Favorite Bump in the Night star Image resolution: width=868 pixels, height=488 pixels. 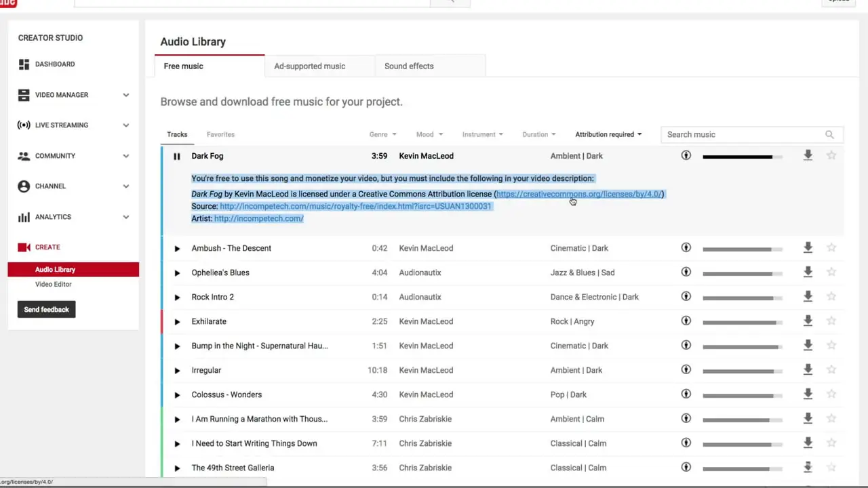point(831,346)
